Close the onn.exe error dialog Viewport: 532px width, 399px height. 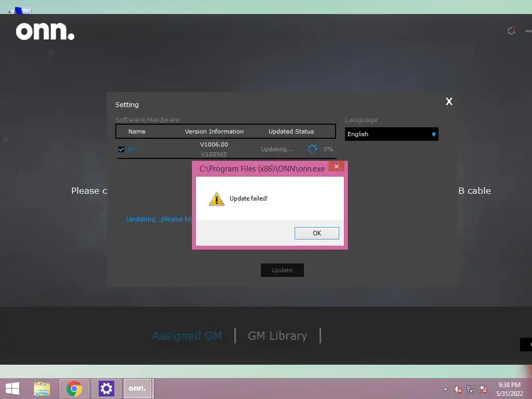tap(337, 166)
